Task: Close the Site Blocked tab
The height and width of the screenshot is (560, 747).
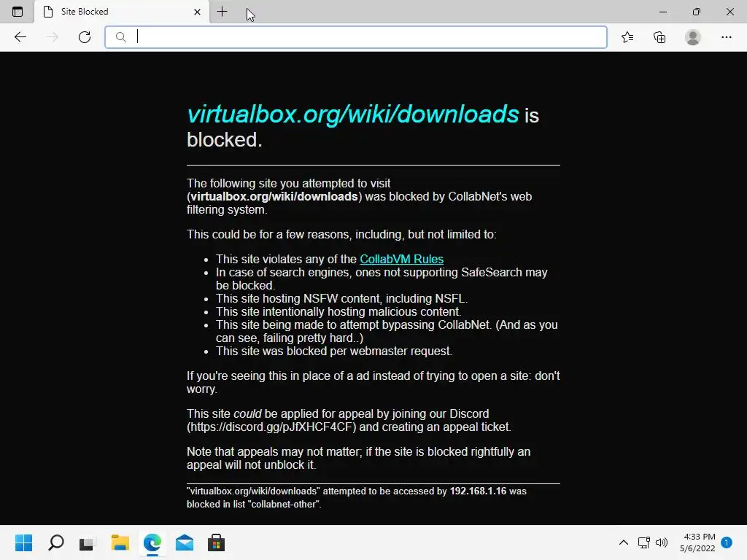Action: click(x=197, y=12)
